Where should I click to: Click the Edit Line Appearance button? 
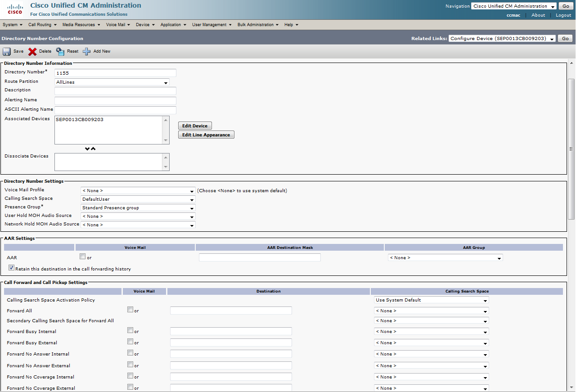[206, 135]
